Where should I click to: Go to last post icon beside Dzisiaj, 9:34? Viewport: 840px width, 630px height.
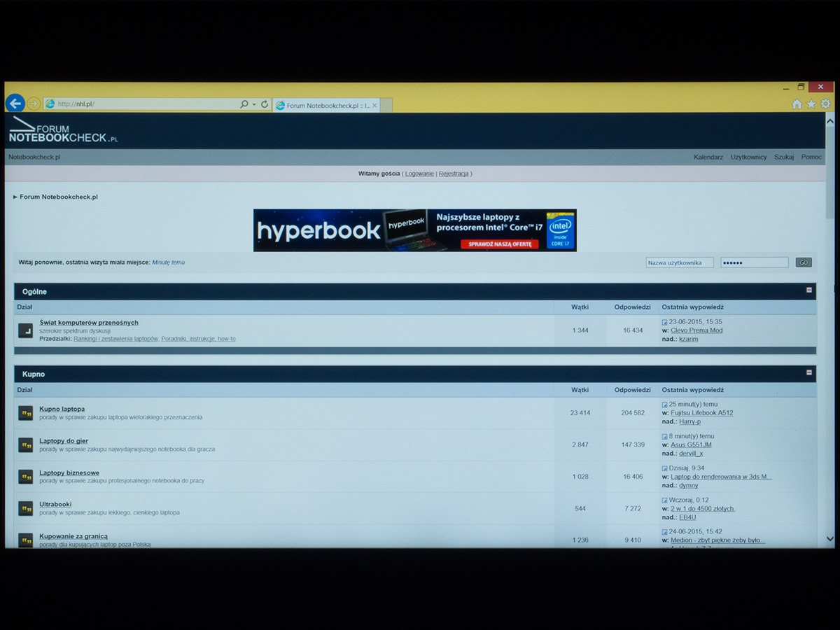665,468
